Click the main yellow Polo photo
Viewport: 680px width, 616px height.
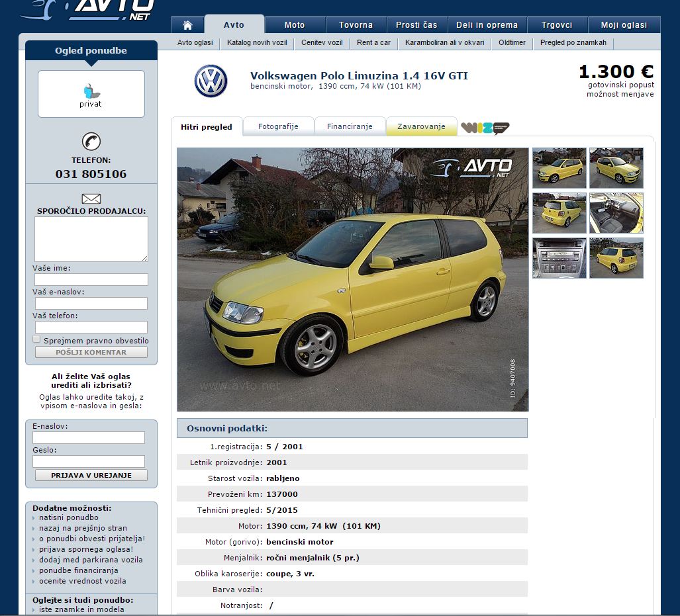coord(352,280)
